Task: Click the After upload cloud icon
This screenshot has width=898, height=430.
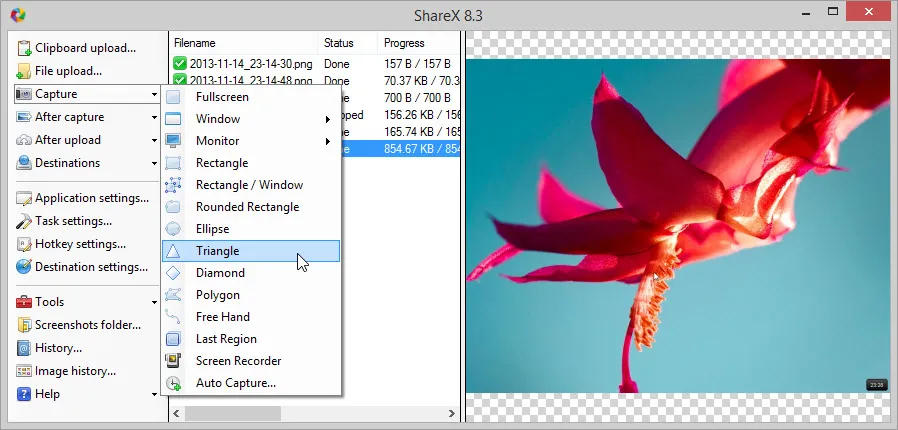Action: (x=23, y=140)
